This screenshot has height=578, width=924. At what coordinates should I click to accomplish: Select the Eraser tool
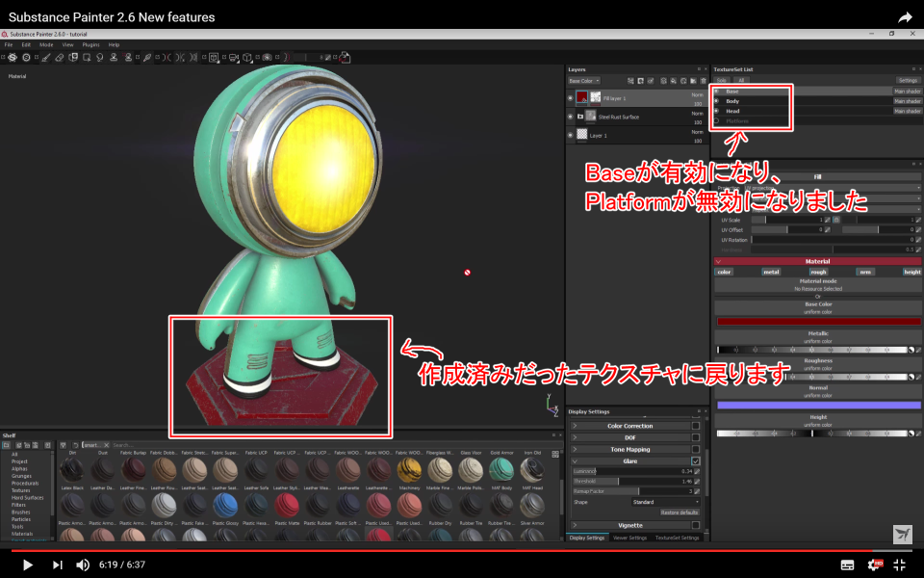pyautogui.click(x=60, y=57)
